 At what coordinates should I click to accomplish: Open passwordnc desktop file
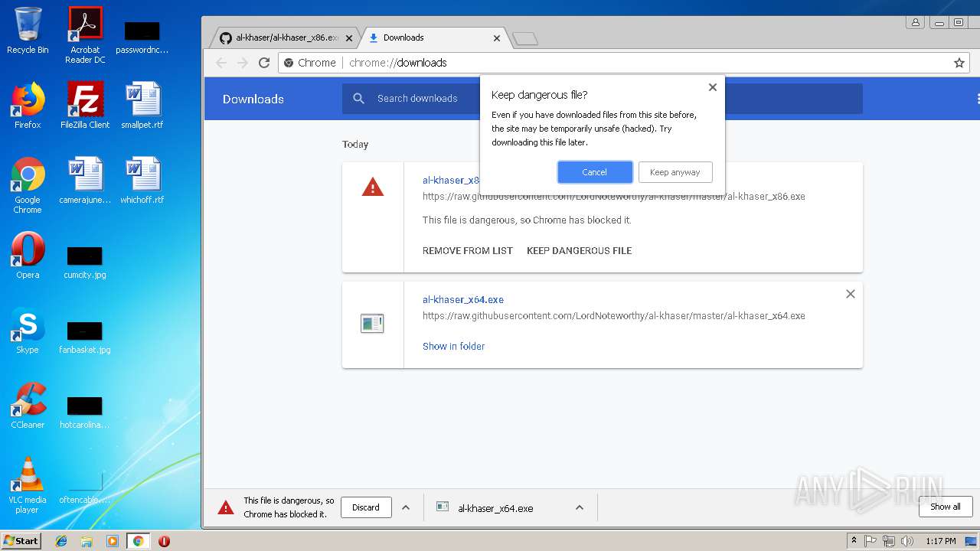(x=142, y=37)
